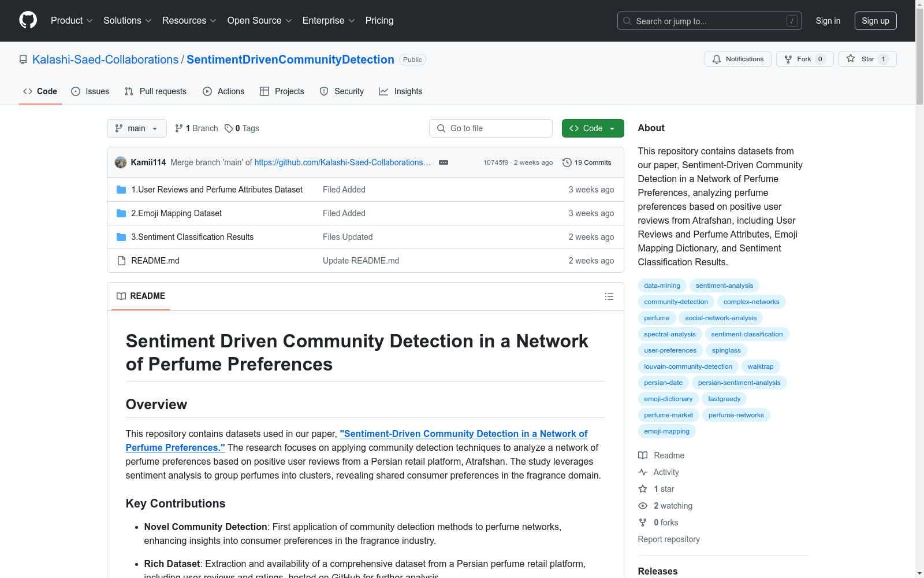Open the Resources dropdown
Viewport: 924px width, 578px height.
click(x=189, y=20)
